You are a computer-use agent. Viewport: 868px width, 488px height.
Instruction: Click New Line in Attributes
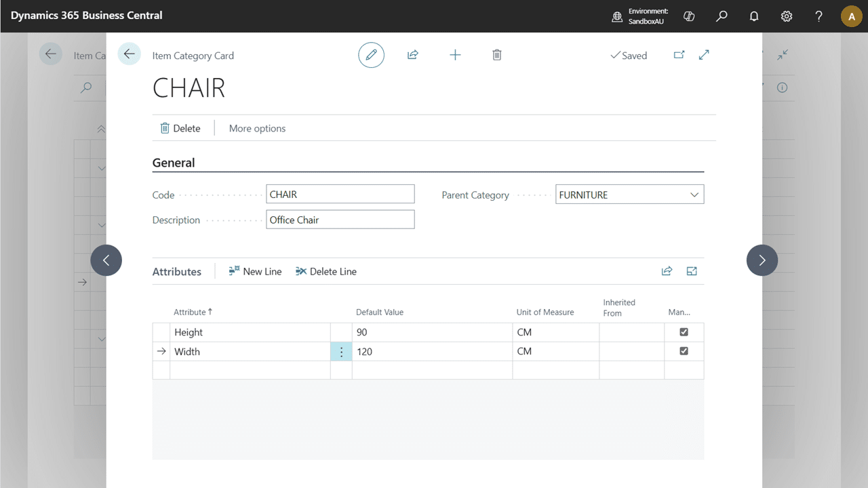pyautogui.click(x=255, y=271)
